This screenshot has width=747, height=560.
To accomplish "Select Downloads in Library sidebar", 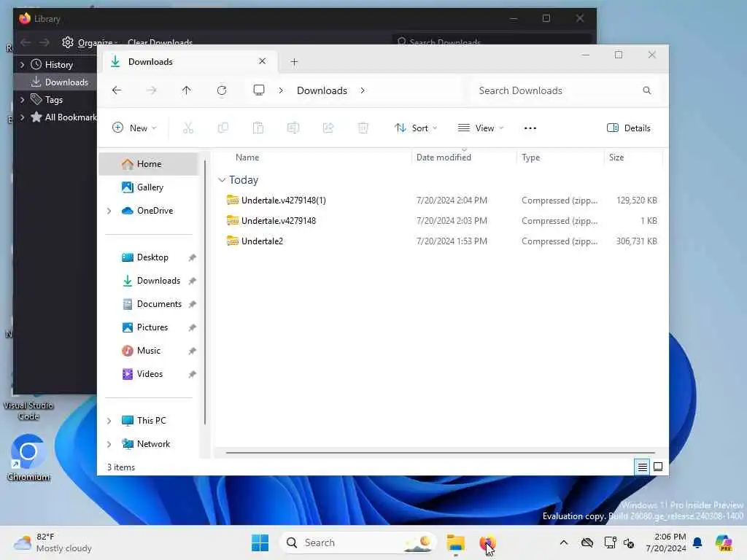I will pyautogui.click(x=56, y=82).
